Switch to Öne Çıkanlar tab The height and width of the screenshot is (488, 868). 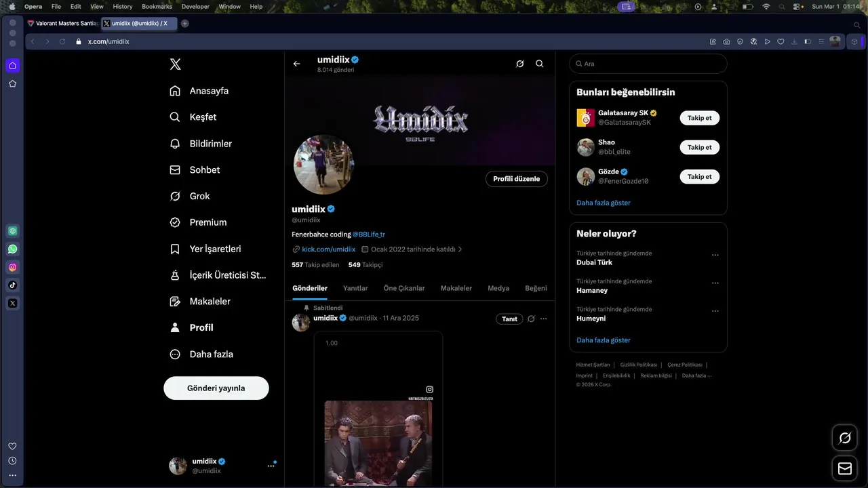coord(404,288)
